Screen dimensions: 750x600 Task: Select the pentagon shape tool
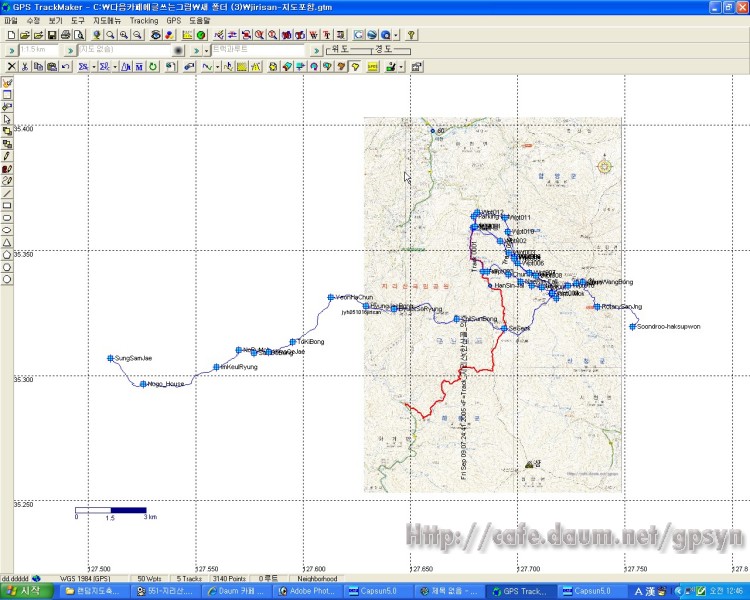coord(7,255)
